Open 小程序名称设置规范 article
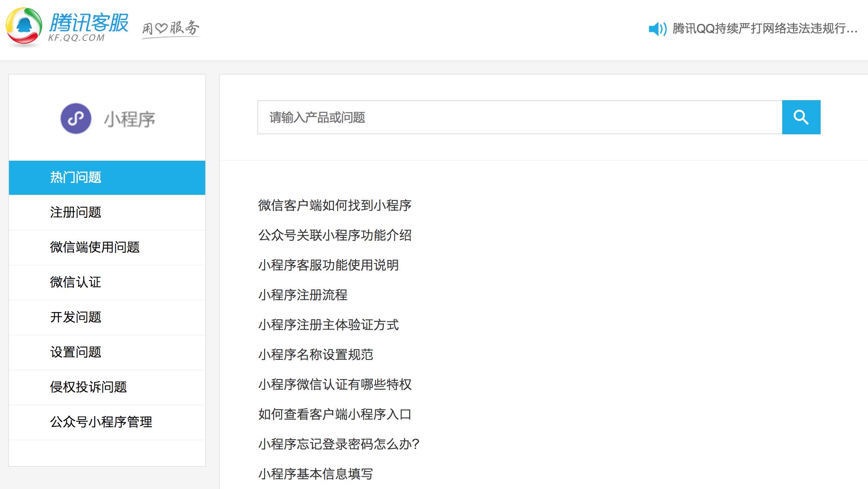Screen dimensions: 868x489 [316, 354]
